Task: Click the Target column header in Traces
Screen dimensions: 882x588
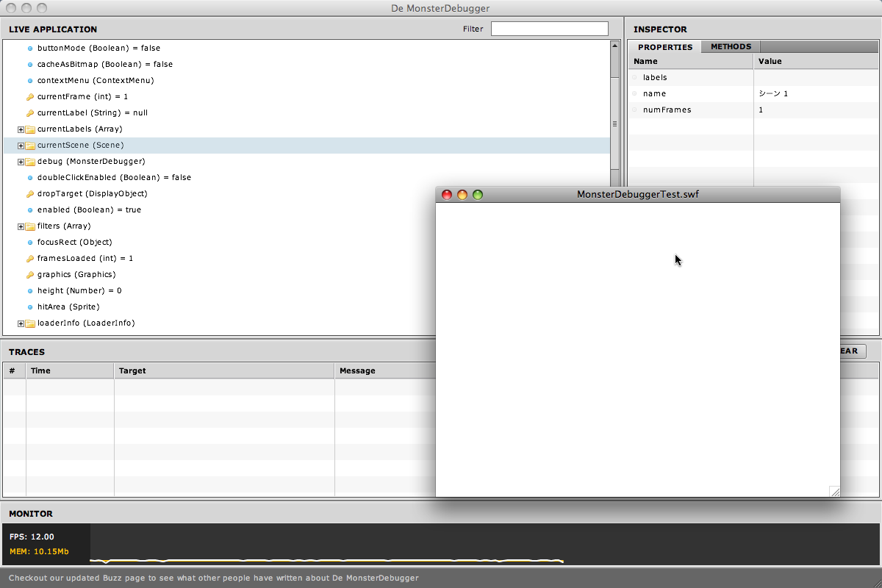Action: [132, 371]
